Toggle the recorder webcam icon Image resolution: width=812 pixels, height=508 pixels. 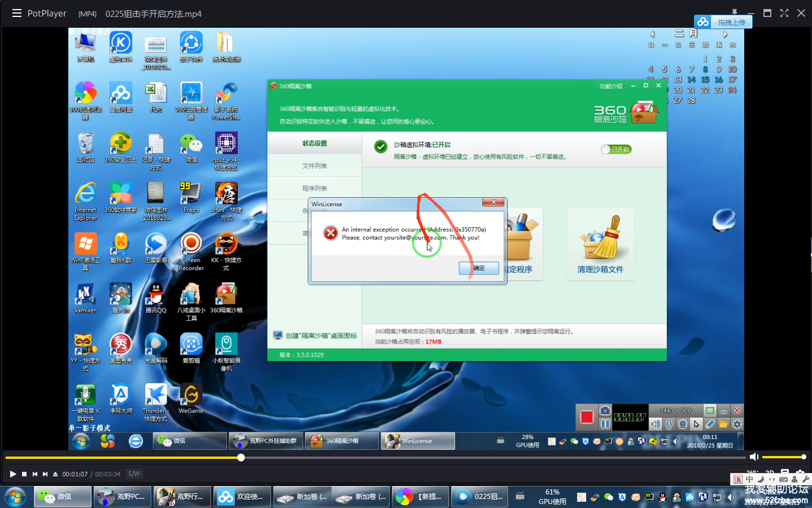click(x=683, y=424)
